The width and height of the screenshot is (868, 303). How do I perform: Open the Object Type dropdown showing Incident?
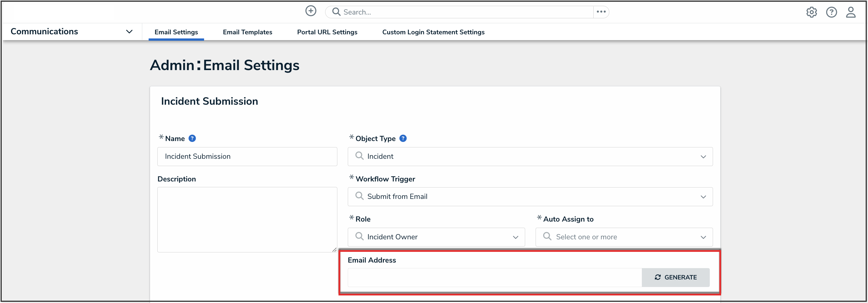click(x=530, y=156)
